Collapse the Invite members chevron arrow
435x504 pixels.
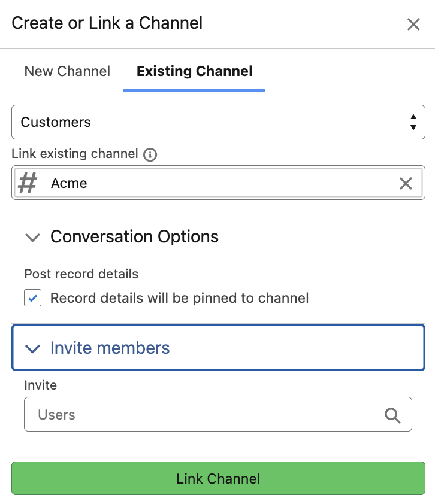coord(32,348)
